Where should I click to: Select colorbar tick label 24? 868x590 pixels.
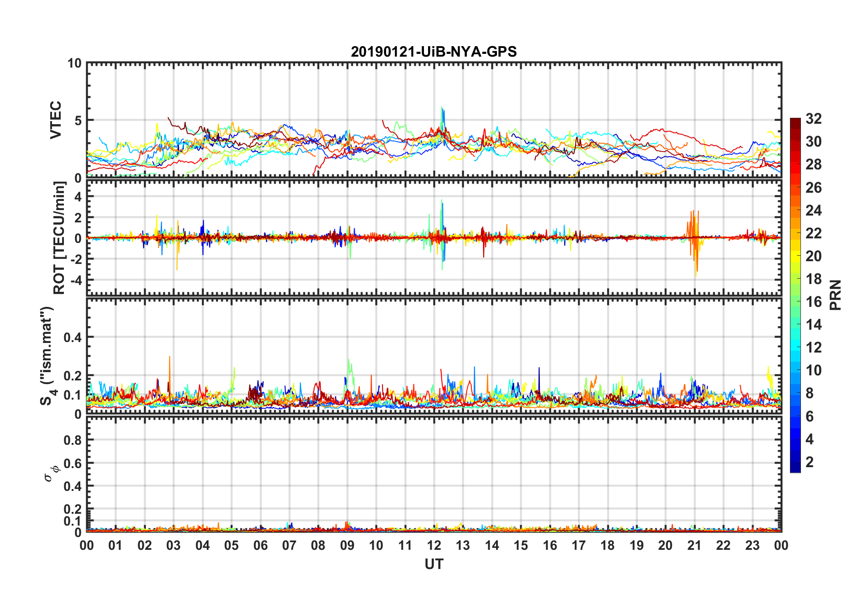(814, 210)
